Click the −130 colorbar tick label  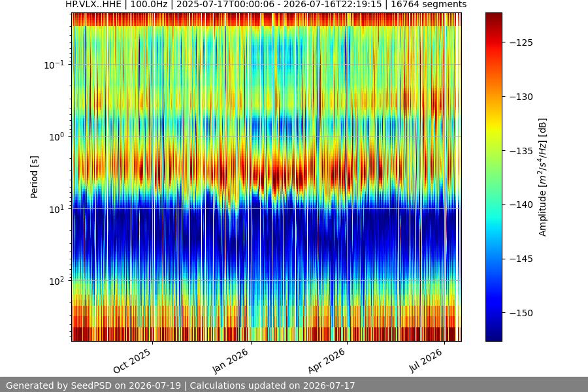click(x=521, y=97)
